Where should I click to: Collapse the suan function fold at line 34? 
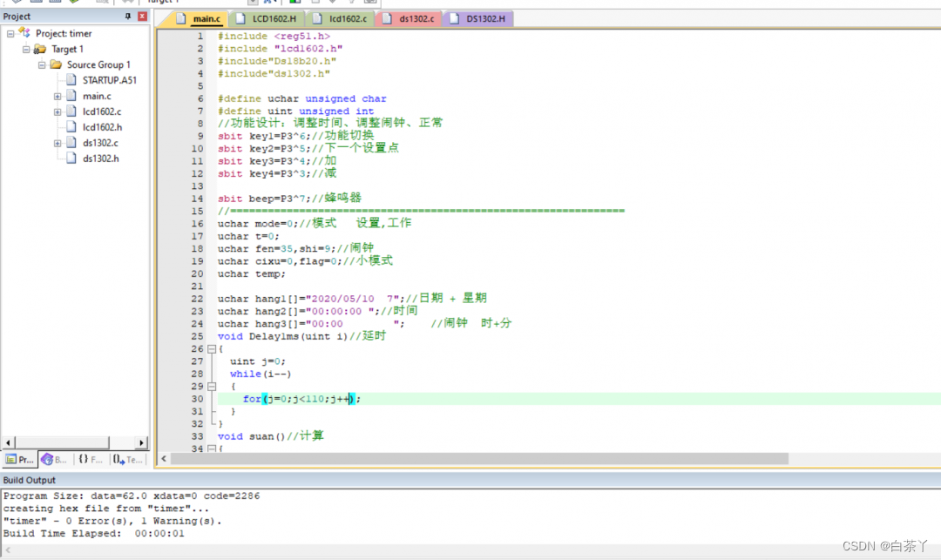click(211, 449)
